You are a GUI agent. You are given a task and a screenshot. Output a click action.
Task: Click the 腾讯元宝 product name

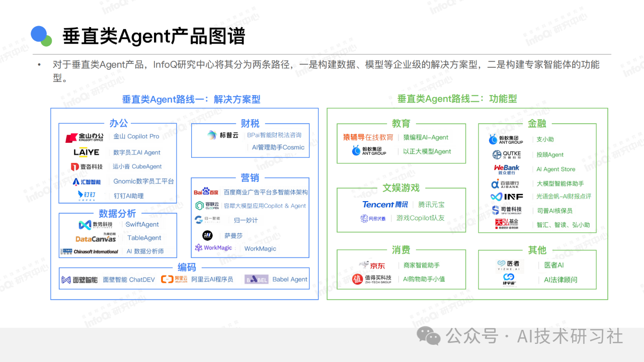(x=431, y=205)
